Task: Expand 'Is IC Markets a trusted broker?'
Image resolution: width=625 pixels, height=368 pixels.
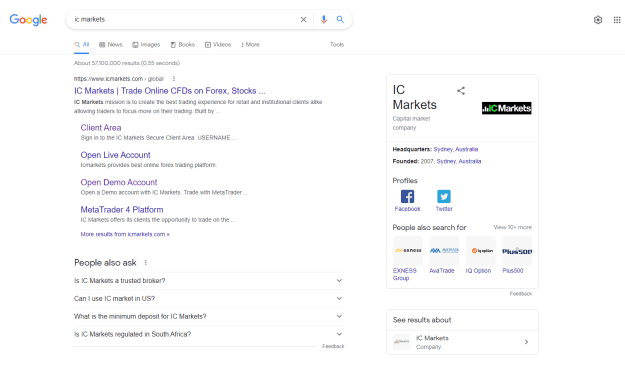Action: tap(209, 281)
